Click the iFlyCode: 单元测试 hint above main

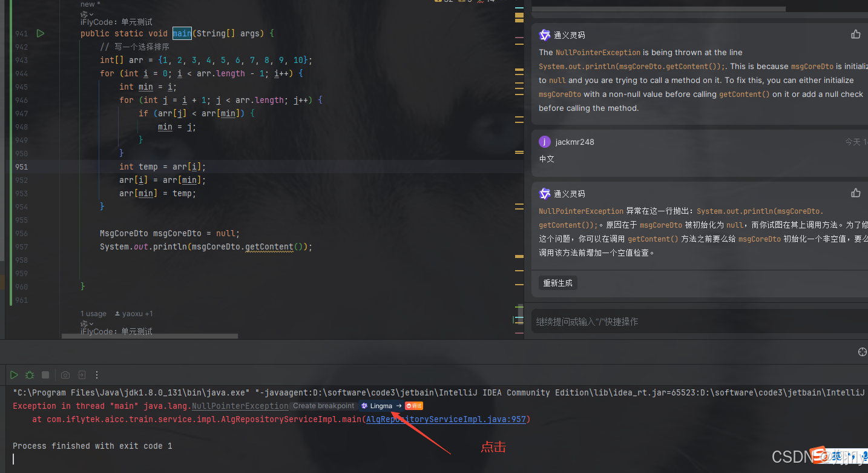[x=116, y=22]
